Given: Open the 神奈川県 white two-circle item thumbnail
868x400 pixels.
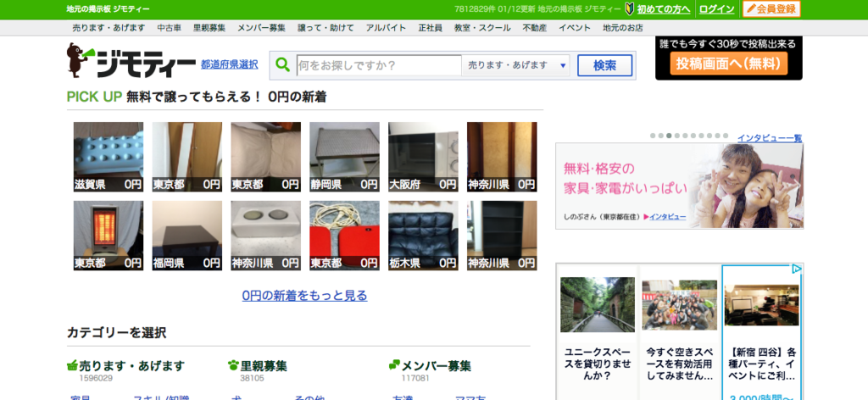Looking at the screenshot, I should pos(265,236).
